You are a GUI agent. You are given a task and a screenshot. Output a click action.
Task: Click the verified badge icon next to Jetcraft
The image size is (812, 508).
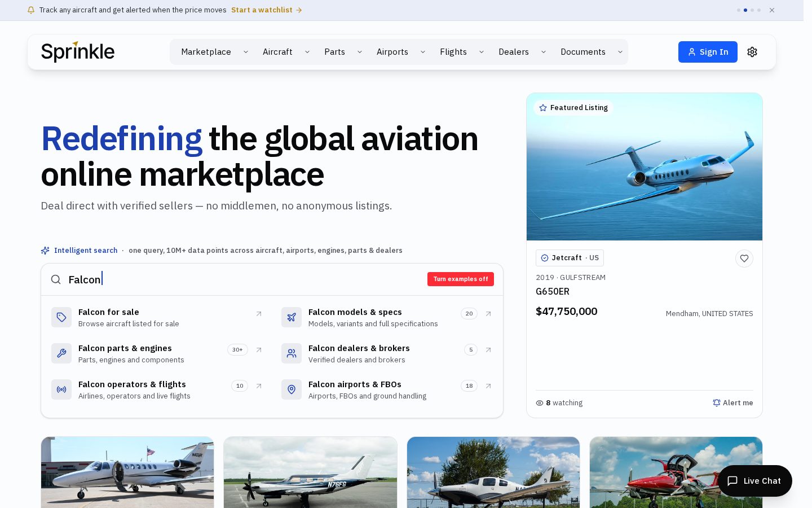coord(545,258)
